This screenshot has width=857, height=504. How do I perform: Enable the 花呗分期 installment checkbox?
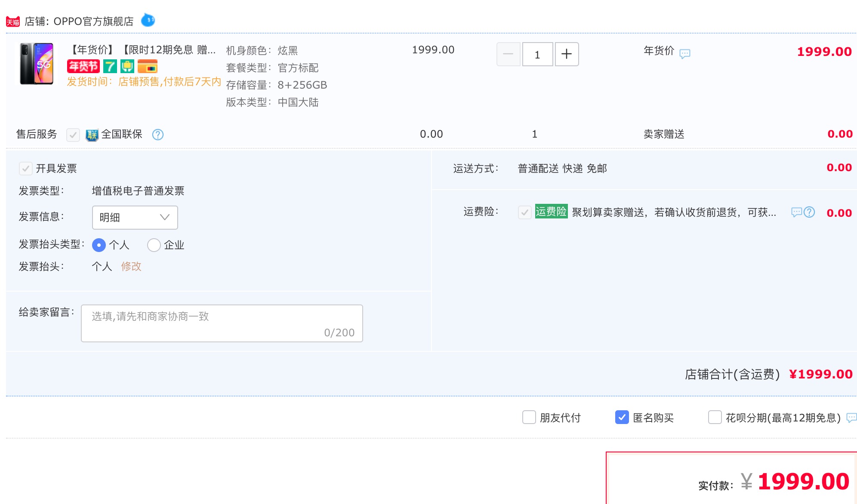click(715, 417)
